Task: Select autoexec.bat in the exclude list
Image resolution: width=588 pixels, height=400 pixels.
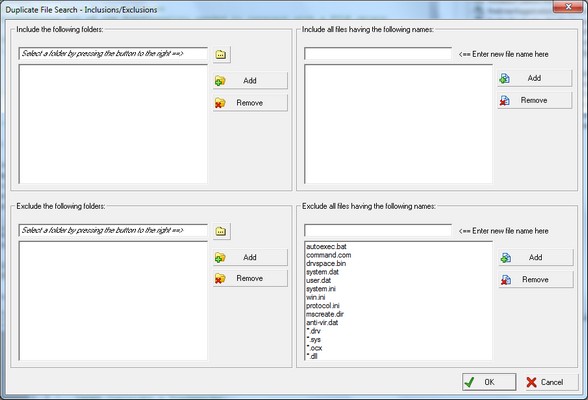Action: point(326,247)
